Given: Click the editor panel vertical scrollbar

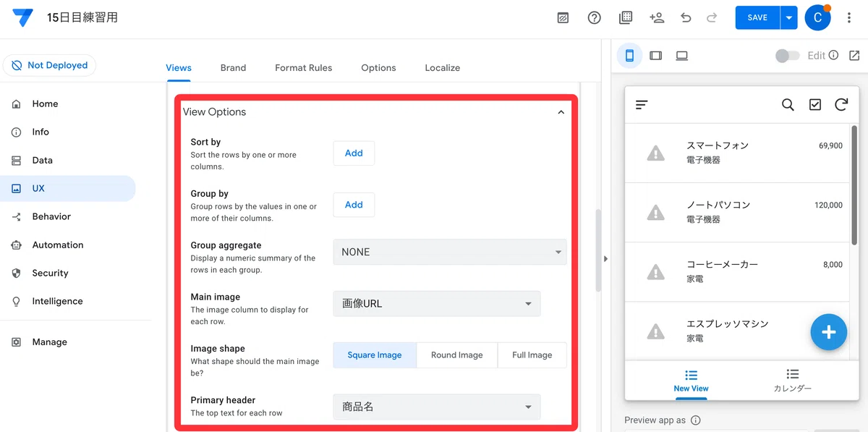Looking at the screenshot, I should (x=598, y=250).
